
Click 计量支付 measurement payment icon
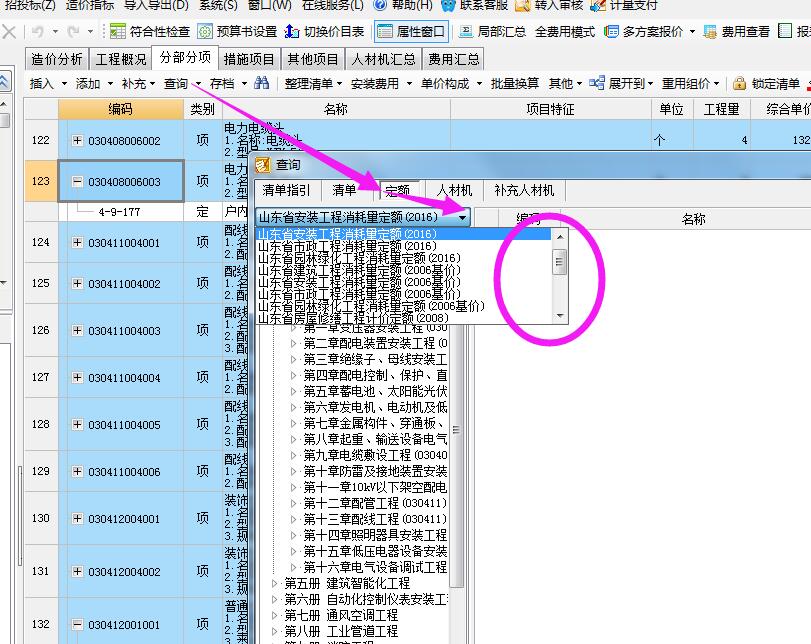[x=598, y=6]
